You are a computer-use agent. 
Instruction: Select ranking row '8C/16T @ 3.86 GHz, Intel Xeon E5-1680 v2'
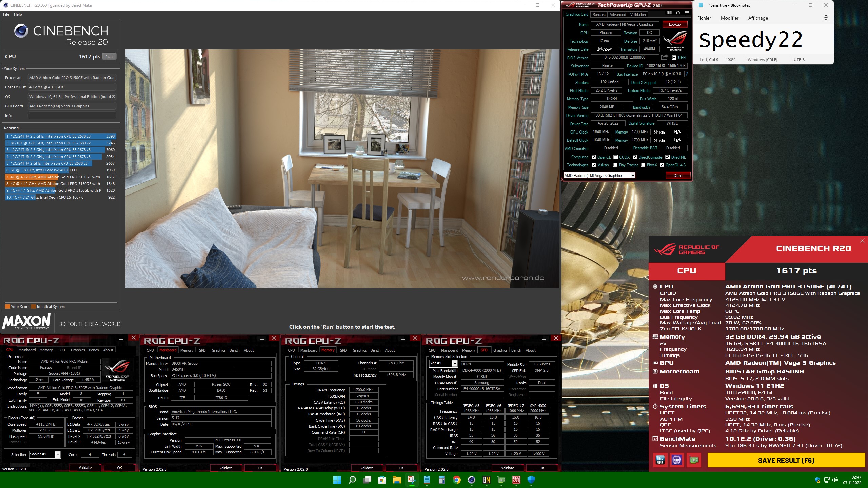60,143
